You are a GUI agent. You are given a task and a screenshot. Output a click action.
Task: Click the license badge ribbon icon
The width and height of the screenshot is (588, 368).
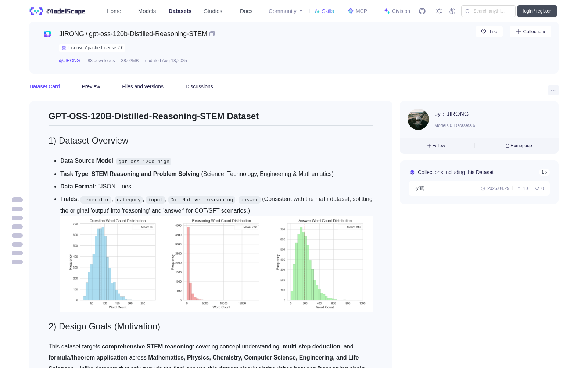[64, 48]
